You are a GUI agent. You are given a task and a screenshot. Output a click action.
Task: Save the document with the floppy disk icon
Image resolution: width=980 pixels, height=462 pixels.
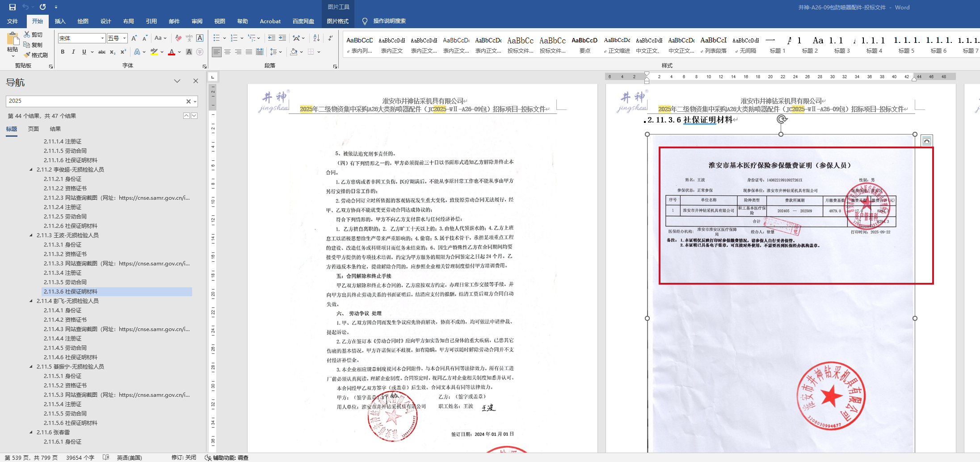(x=12, y=7)
